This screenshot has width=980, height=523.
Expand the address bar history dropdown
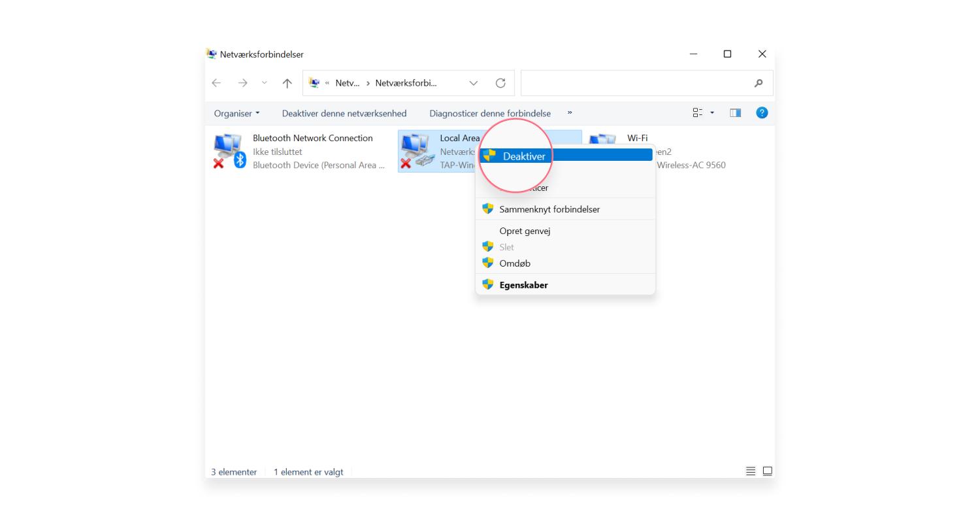[x=474, y=83]
